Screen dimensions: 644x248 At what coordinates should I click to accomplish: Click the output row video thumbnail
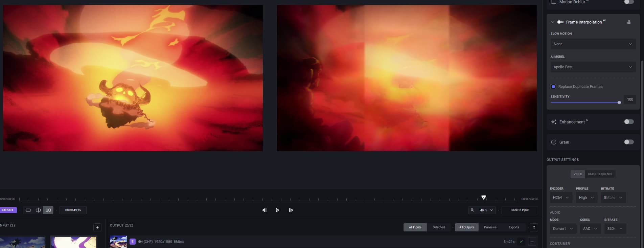[x=118, y=242]
